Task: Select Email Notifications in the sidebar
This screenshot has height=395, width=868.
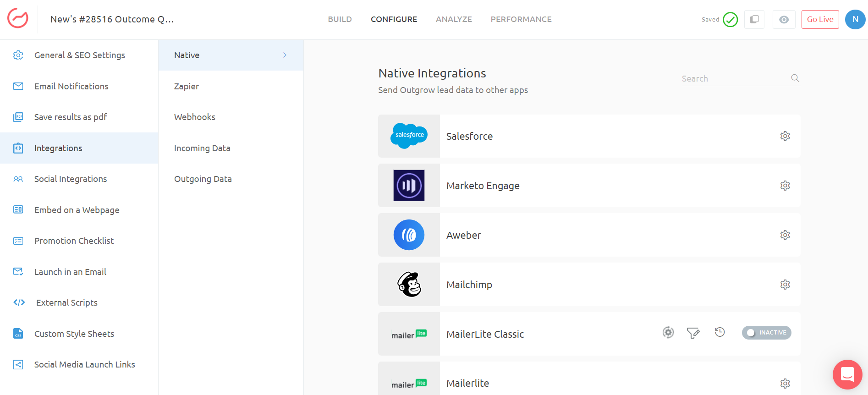Action: coord(71,86)
